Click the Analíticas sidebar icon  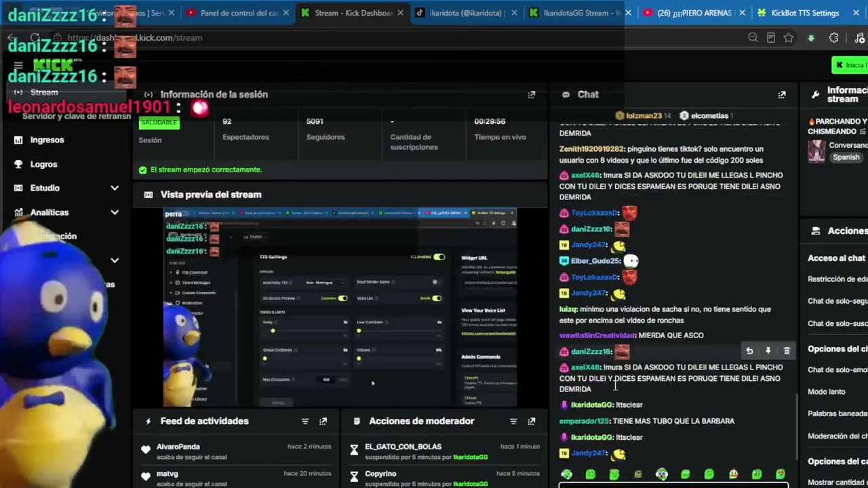[18, 212]
